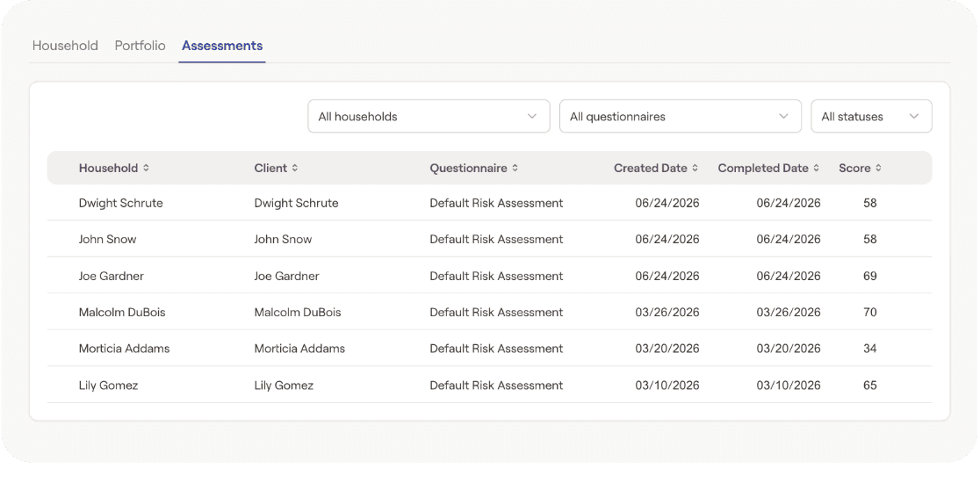Image resolution: width=980 pixels, height=483 pixels.
Task: Expand the All questionnaires dropdown
Action: coord(680,116)
